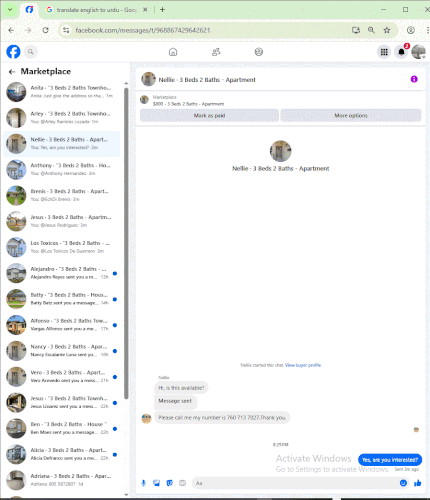Open the Alejandro unread conversation
This screenshot has height=500, width=430.
click(62, 273)
